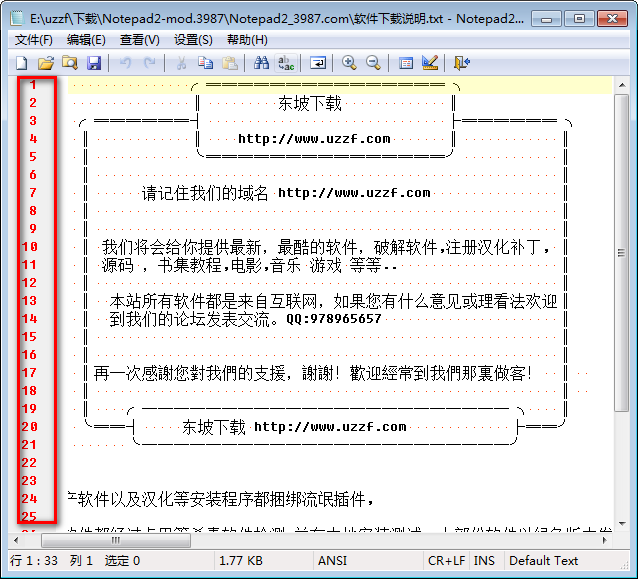
Task: Toggle word wrap in the toolbar
Action: click(x=318, y=63)
